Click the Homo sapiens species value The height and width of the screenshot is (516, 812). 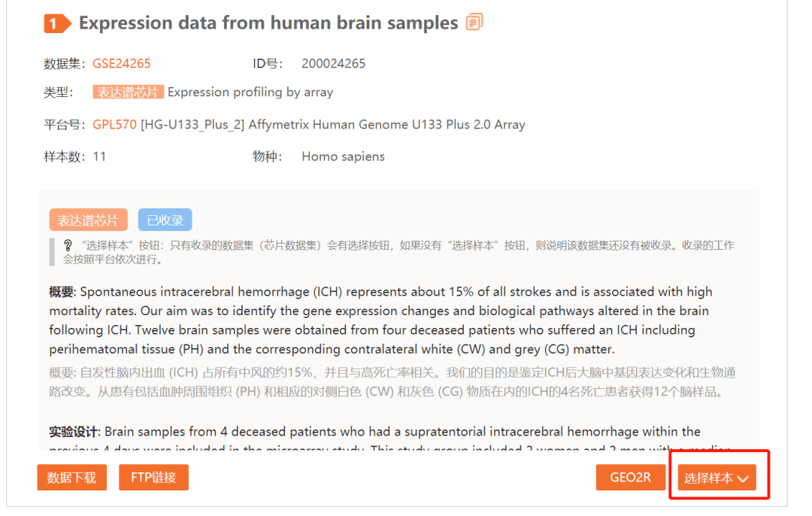click(343, 156)
